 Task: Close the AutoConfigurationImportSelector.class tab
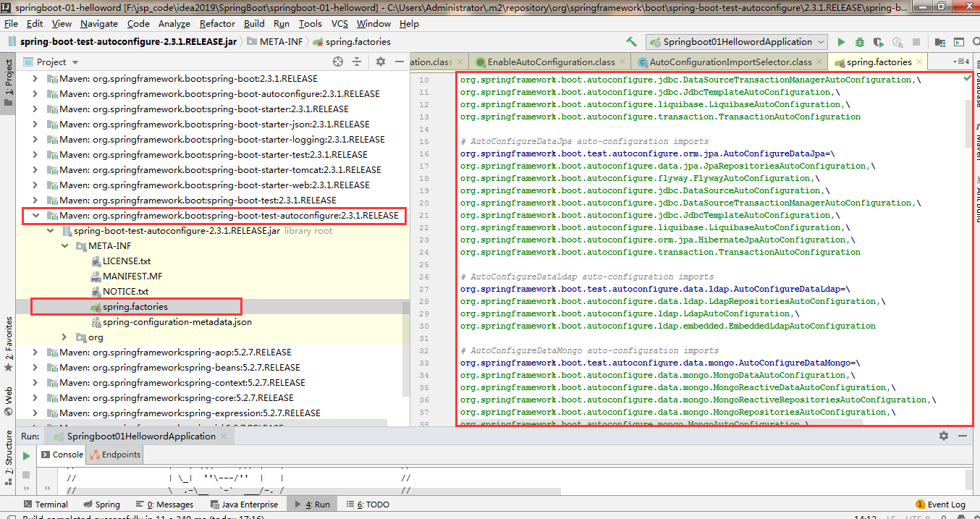point(821,62)
